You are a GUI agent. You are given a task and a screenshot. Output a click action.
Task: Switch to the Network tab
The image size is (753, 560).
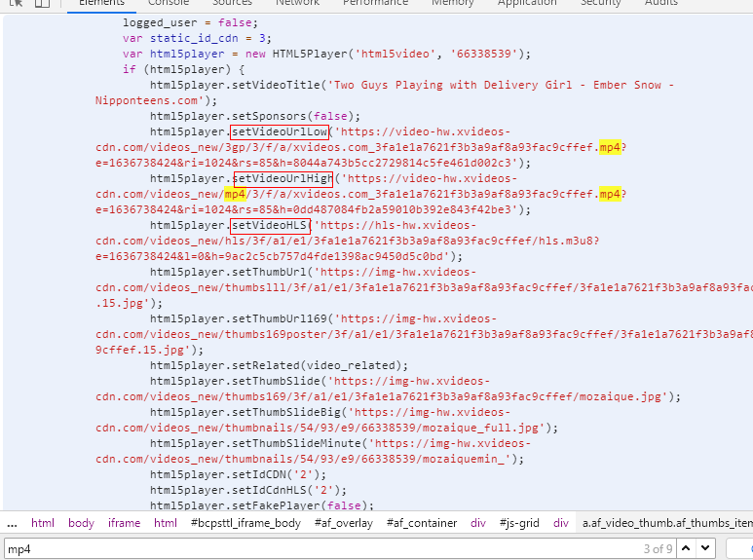(297, 3)
